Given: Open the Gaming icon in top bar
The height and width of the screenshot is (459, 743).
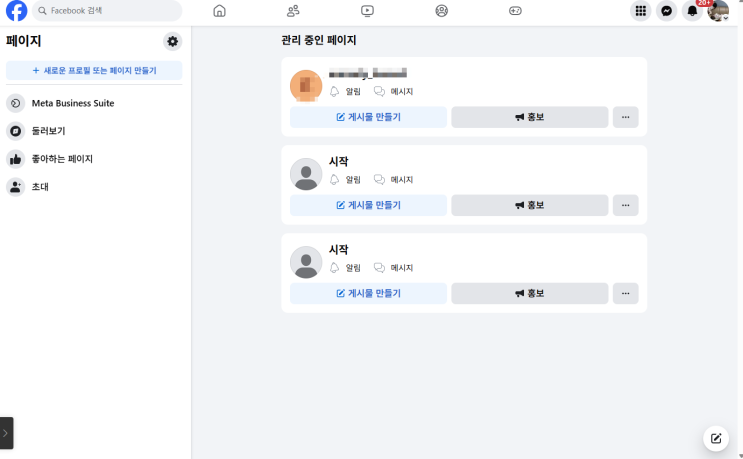Looking at the screenshot, I should (515, 11).
